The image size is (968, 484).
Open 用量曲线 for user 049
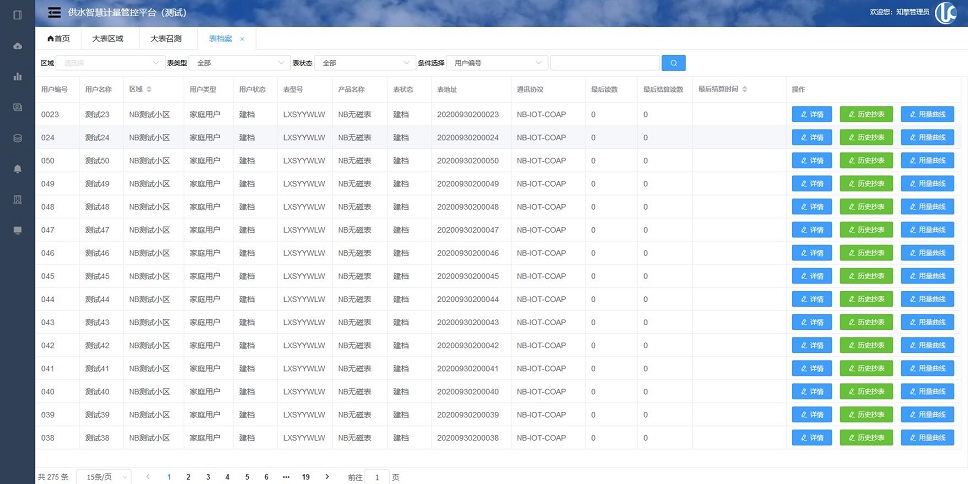[927, 183]
